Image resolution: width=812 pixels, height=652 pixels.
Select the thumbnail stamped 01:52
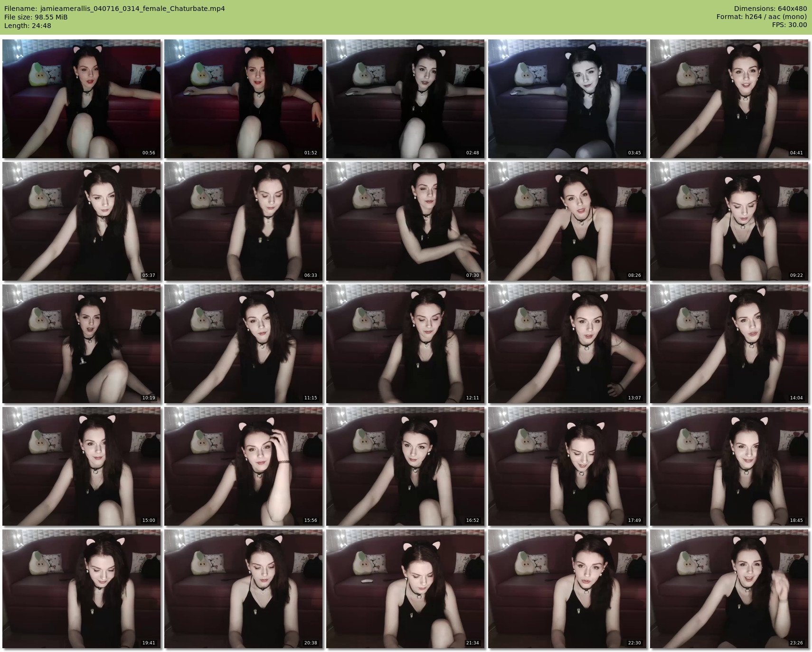click(243, 99)
